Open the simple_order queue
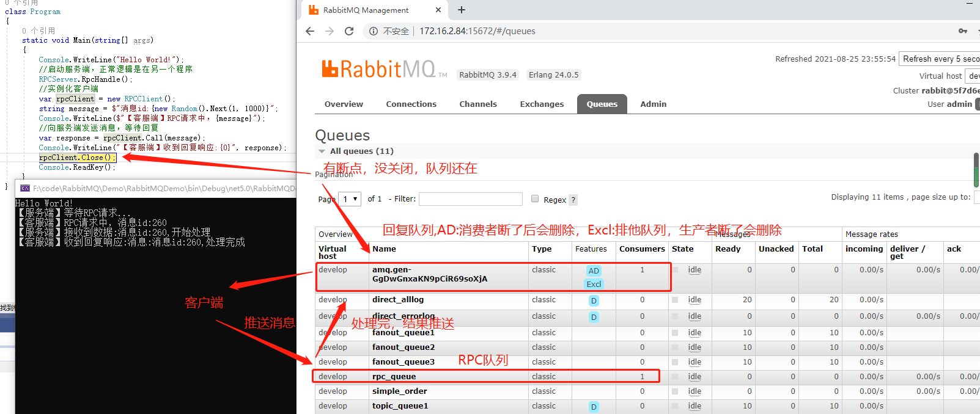The height and width of the screenshot is (414, 980). [400, 391]
